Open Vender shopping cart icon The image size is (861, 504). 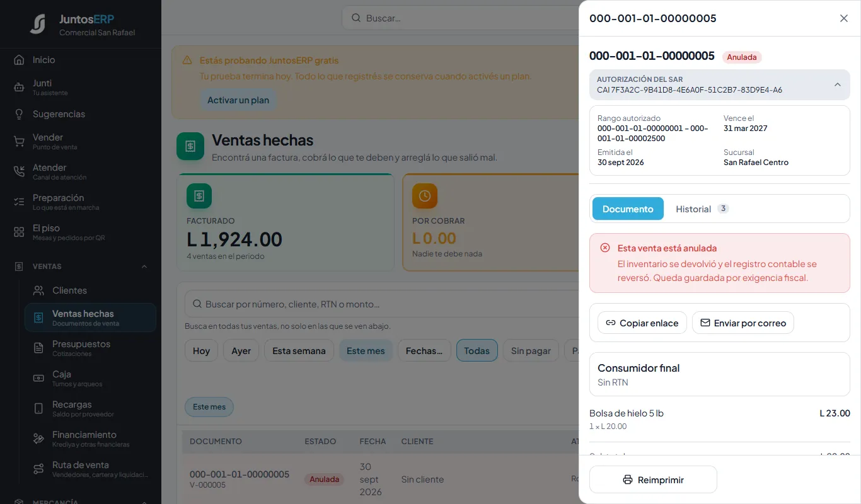point(19,142)
